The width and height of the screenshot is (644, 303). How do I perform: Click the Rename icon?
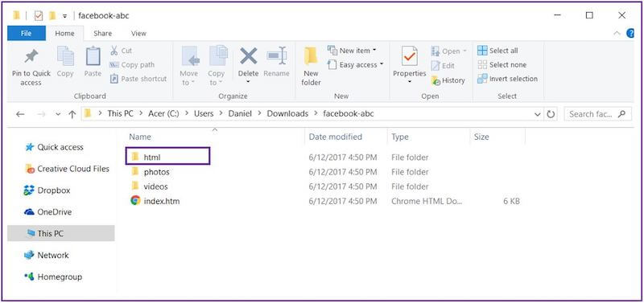pyautogui.click(x=276, y=55)
